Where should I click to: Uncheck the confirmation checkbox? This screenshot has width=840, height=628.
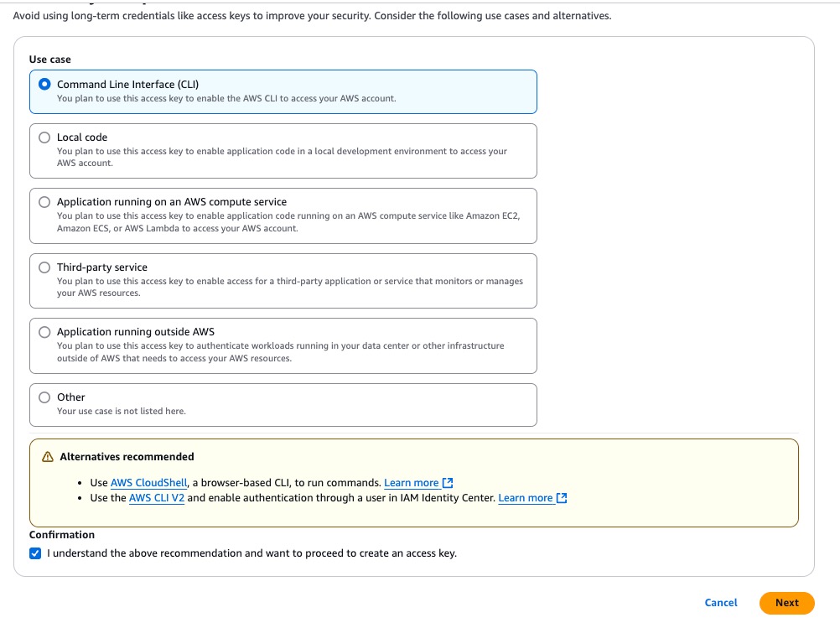pyautogui.click(x=35, y=553)
